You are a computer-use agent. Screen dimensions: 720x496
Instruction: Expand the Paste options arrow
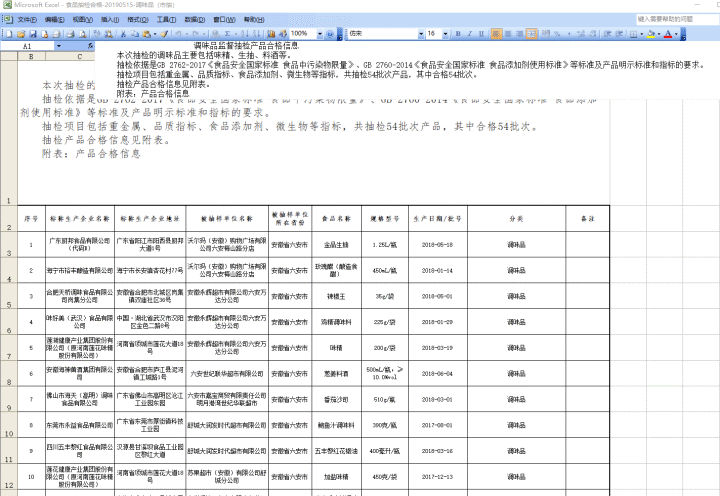click(155, 34)
